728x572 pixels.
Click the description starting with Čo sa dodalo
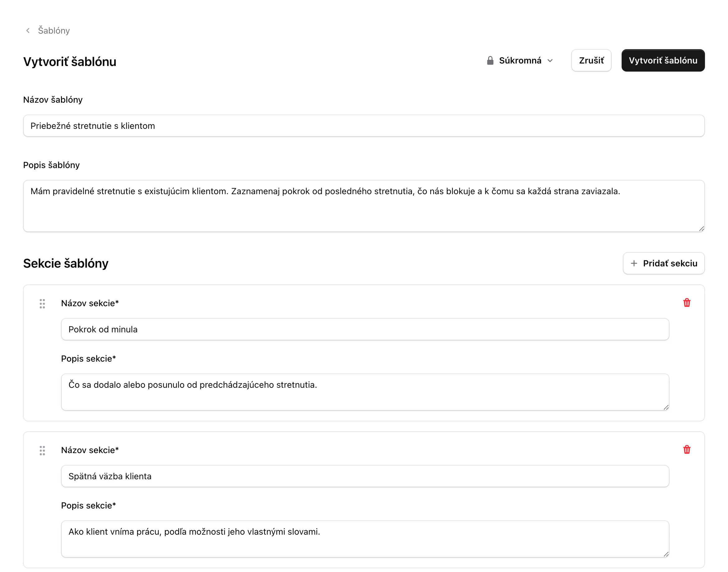365,392
